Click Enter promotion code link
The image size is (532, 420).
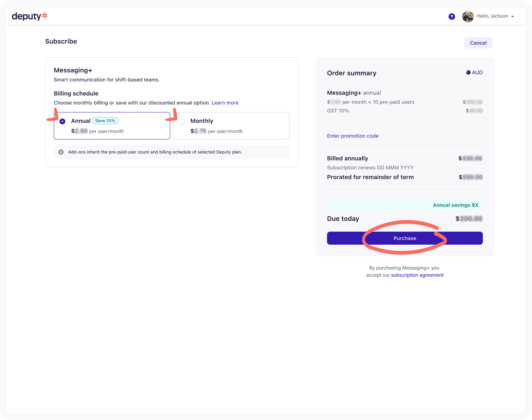point(353,136)
